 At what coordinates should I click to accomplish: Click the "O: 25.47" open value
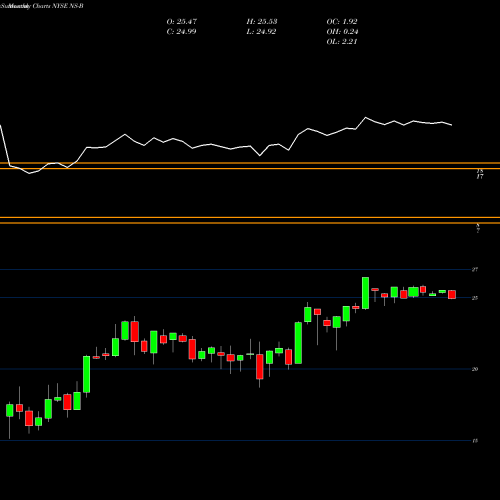pyautogui.click(x=182, y=22)
